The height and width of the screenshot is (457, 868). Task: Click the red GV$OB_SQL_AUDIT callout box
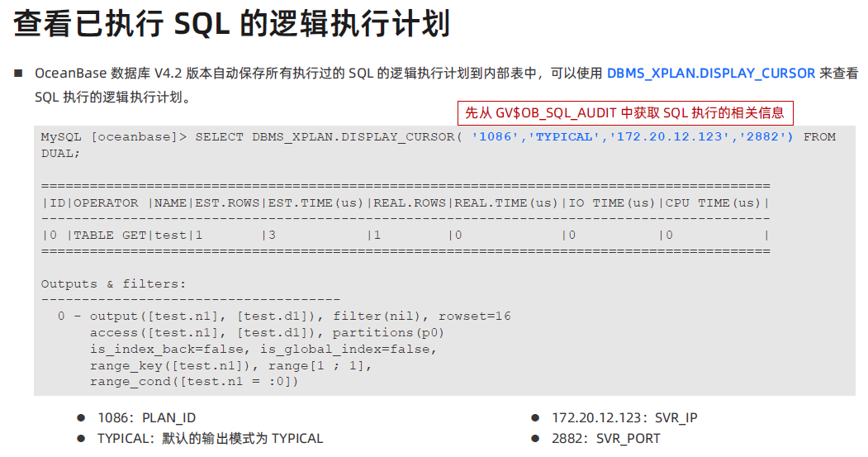625,113
